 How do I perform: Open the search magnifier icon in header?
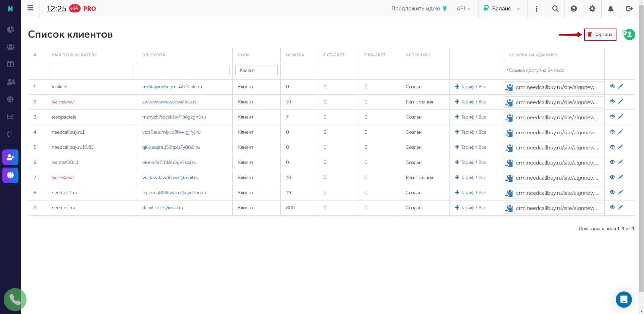pyautogui.click(x=555, y=9)
